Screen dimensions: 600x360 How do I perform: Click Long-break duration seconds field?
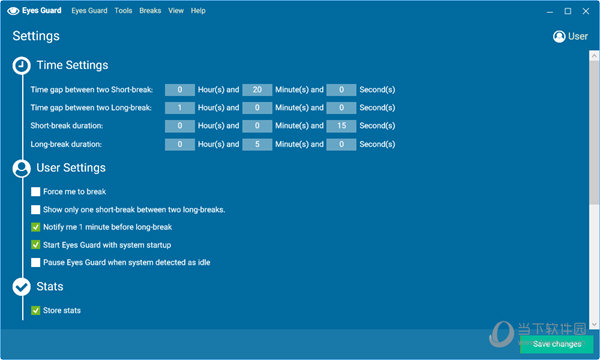(341, 144)
